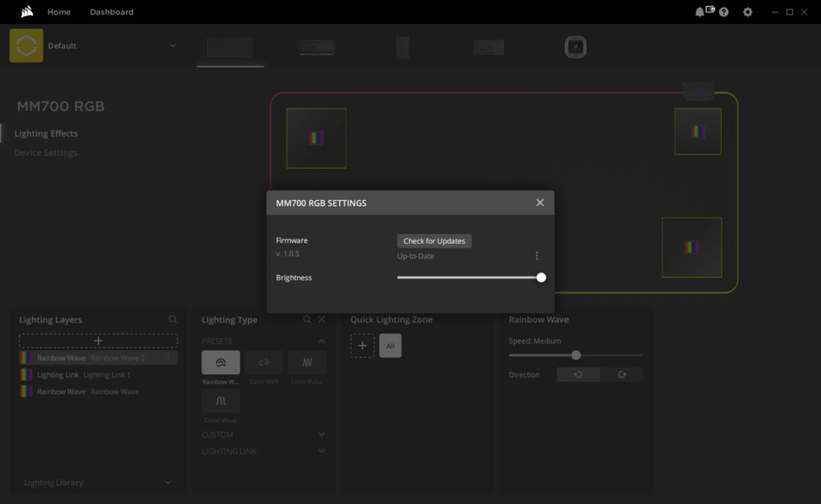Add a new quick lighting zone
This screenshot has height=504, width=821.
[362, 346]
